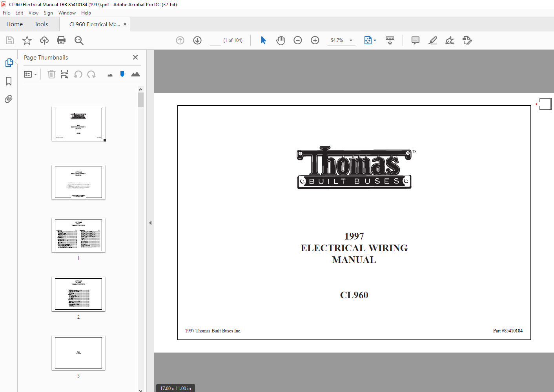Go to previous page arrow
554x392 pixels.
tap(180, 40)
